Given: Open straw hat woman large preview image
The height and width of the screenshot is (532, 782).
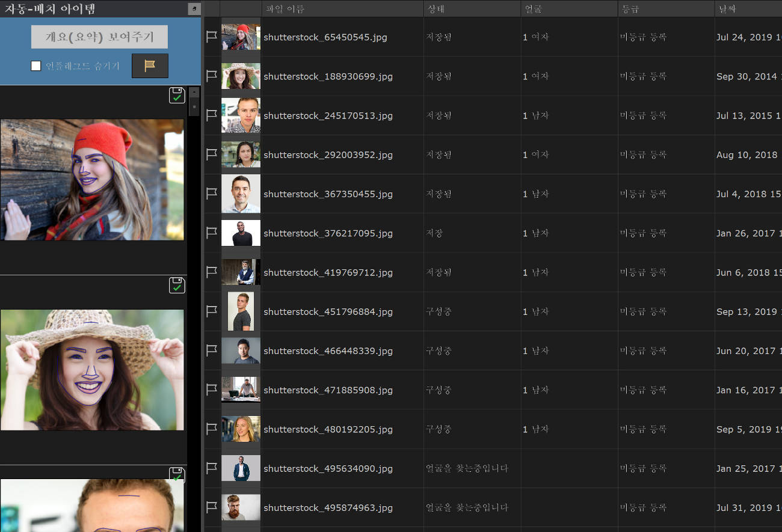Looking at the screenshot, I should (x=92, y=370).
